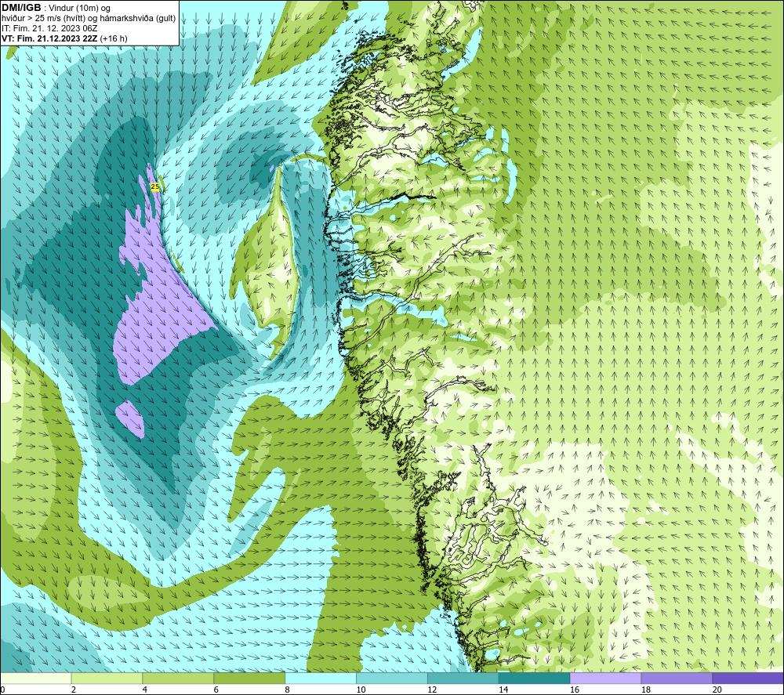Click the legend scale value 0
This screenshot has width=784, height=695.
click(x=3, y=690)
